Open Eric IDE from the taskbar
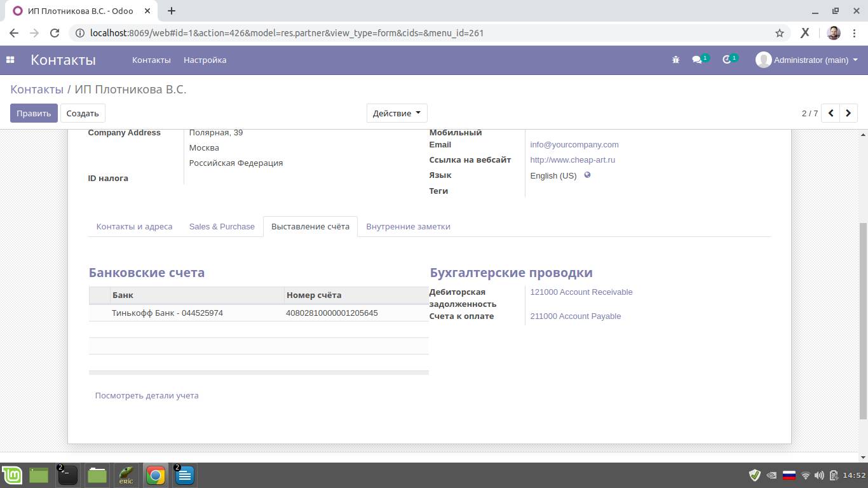Viewport: 868px width, 488px height. 126,475
